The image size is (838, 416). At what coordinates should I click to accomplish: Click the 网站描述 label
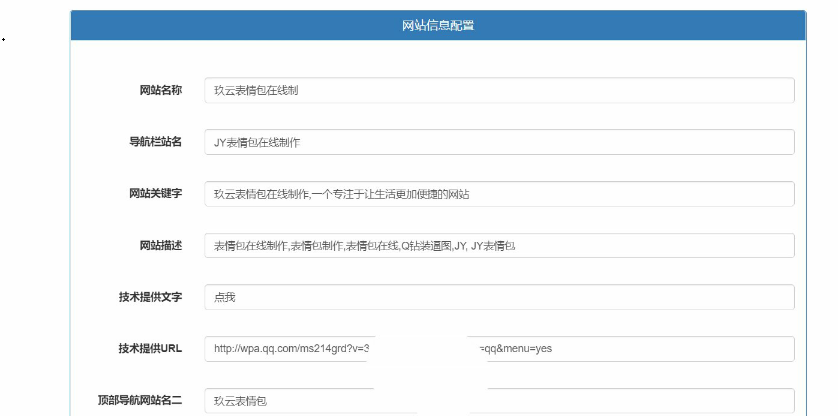pyautogui.click(x=161, y=245)
